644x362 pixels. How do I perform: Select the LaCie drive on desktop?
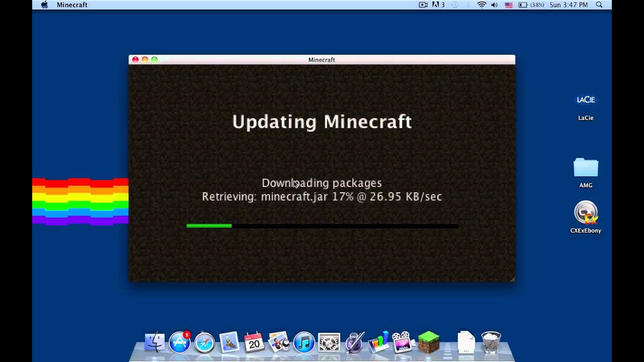tap(586, 106)
